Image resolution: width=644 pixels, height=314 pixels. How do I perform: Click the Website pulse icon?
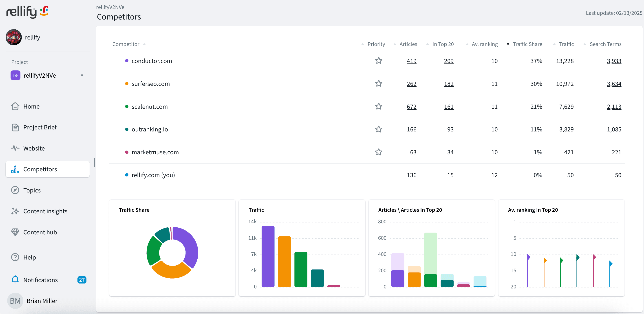tap(15, 148)
